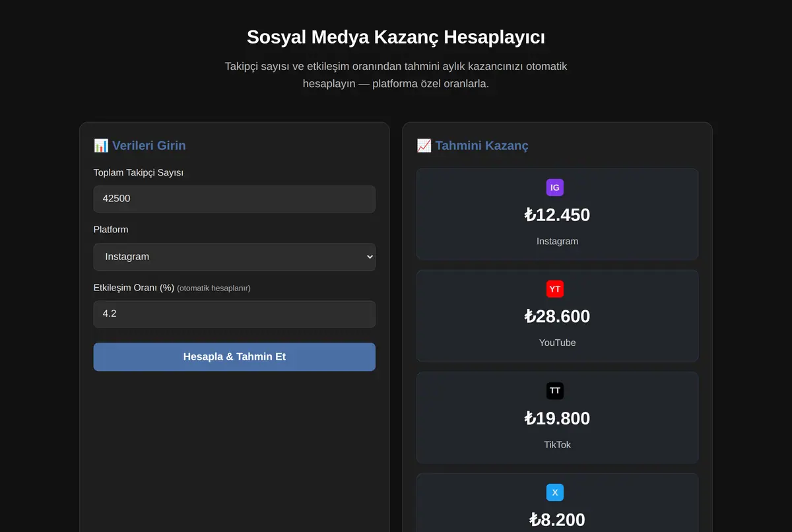Click the IG Instagram badge icon
Screen dimensions: 792x532
(x=555, y=187)
